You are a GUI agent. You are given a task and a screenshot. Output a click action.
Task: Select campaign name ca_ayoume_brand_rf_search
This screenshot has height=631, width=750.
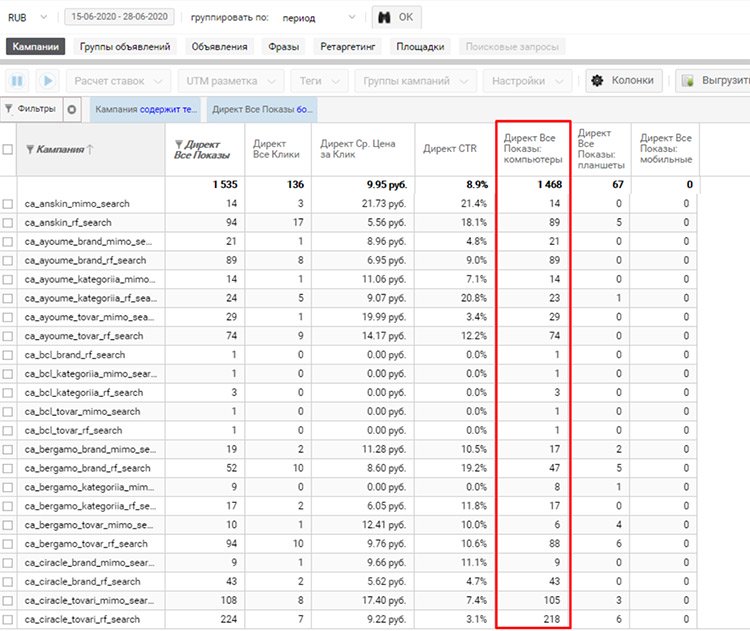tap(85, 260)
